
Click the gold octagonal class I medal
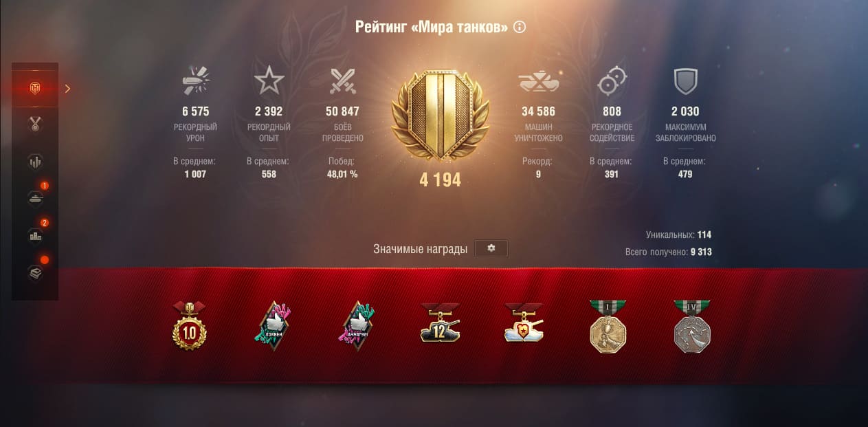coord(608,327)
